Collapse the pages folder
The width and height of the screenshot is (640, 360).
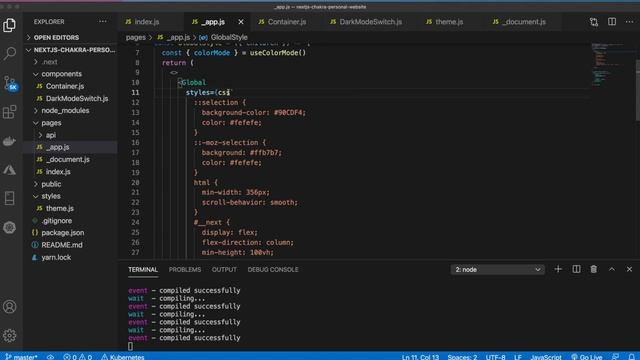[x=70, y=123]
